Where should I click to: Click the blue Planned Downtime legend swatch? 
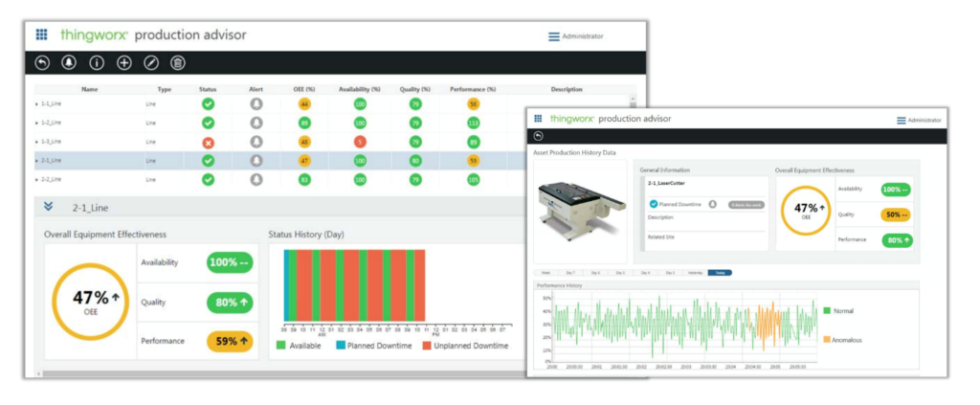click(x=339, y=345)
